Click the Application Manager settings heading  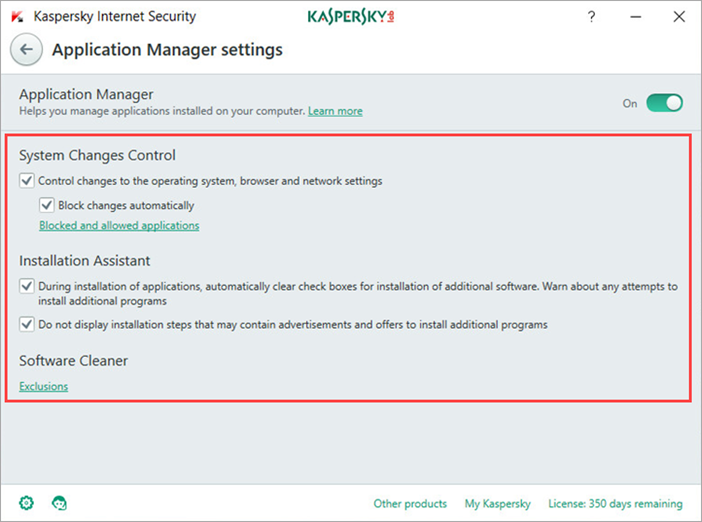point(167,50)
